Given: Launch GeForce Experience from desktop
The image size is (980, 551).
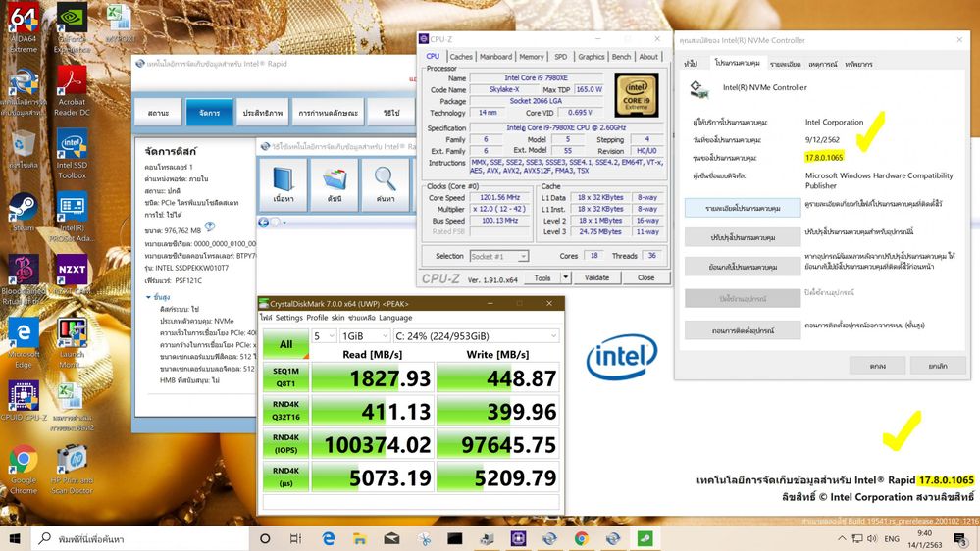Looking at the screenshot, I should click(x=71, y=22).
